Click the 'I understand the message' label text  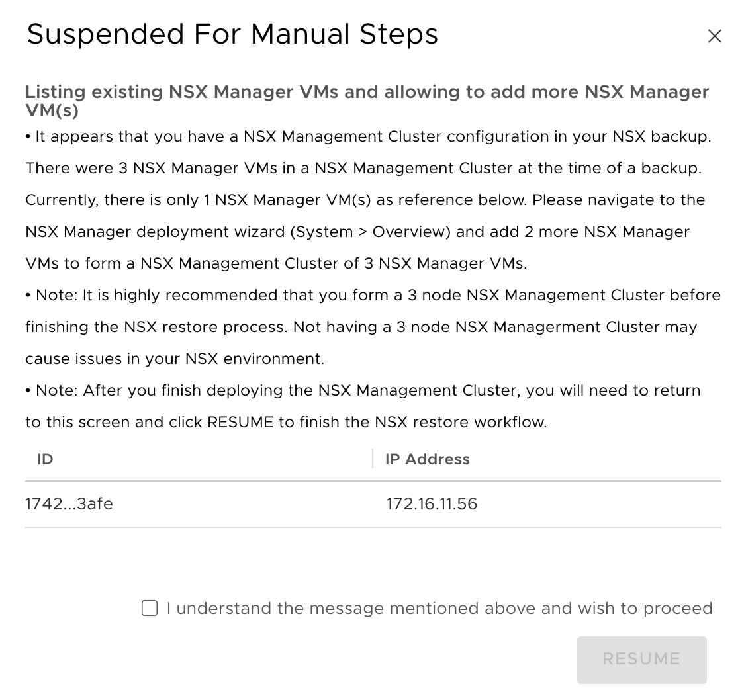pos(439,608)
